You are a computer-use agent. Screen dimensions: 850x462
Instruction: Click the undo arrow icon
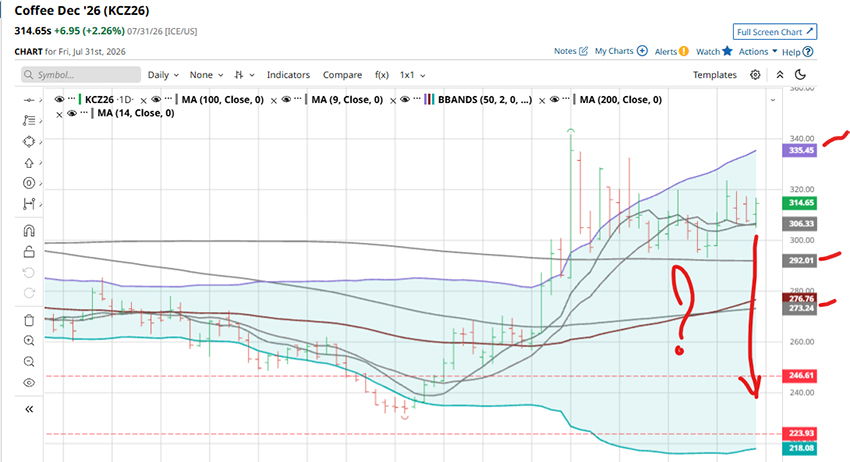coord(29,272)
